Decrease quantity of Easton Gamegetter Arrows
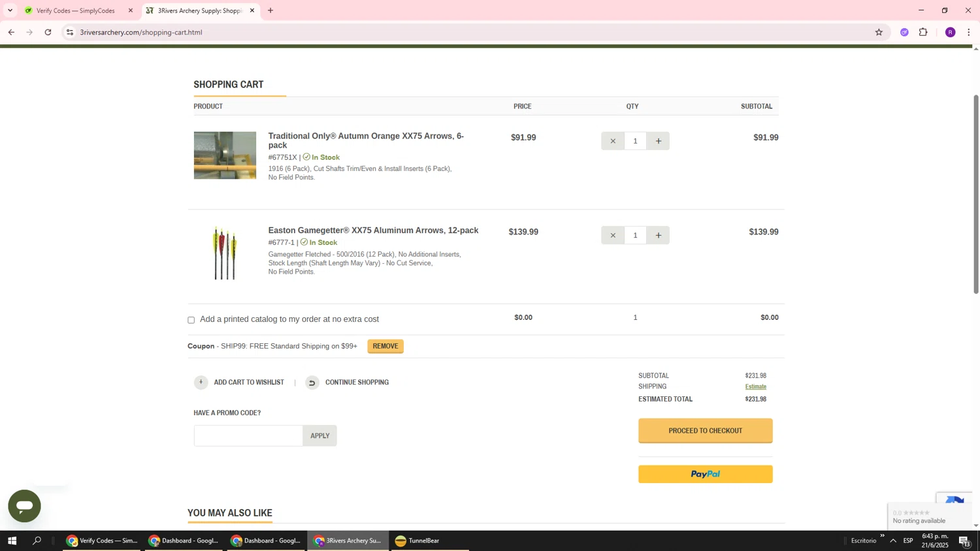The height and width of the screenshot is (551, 980). pyautogui.click(x=612, y=235)
